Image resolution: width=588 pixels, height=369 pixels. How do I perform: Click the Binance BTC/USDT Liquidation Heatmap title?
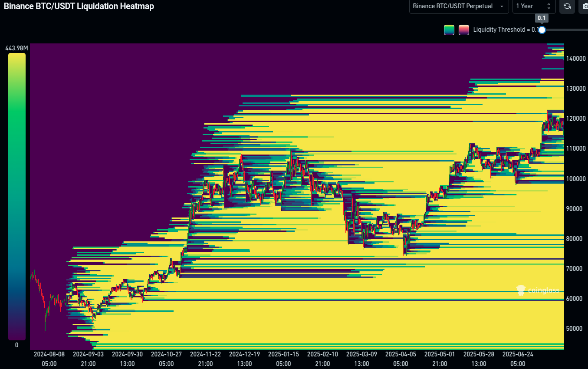pos(79,6)
